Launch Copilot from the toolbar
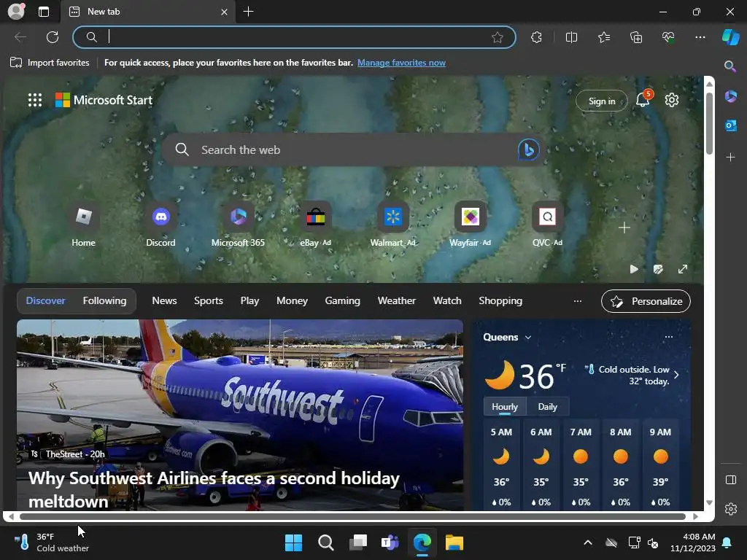The height and width of the screenshot is (560, 747). (x=731, y=37)
